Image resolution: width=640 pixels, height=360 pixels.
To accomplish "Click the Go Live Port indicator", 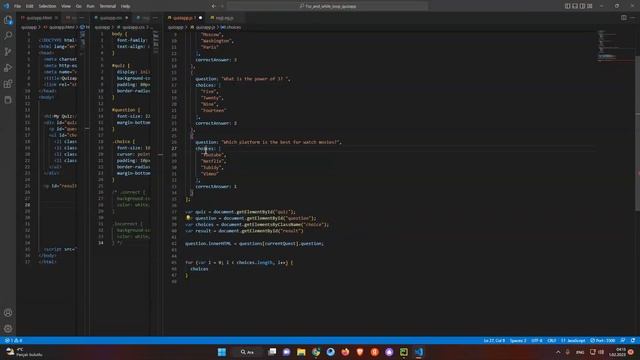I will [x=602, y=340].
